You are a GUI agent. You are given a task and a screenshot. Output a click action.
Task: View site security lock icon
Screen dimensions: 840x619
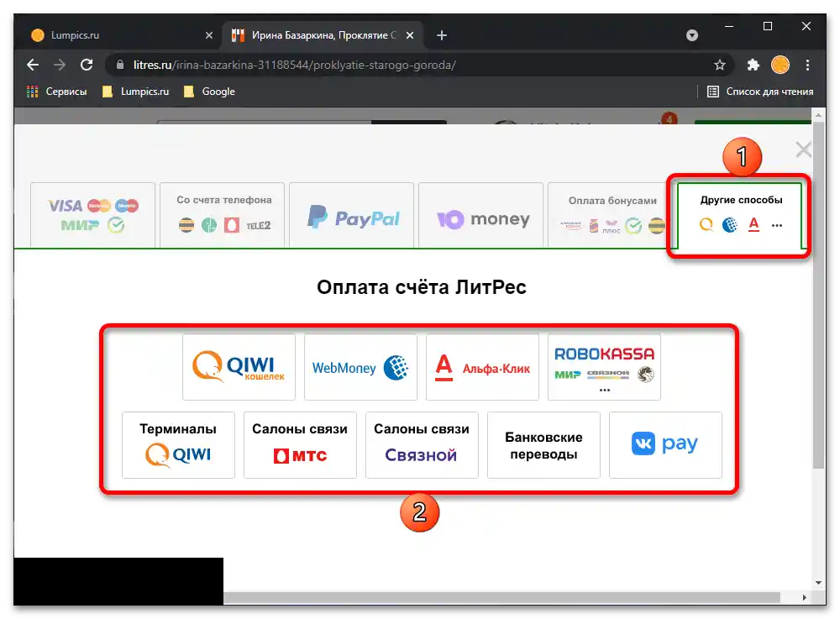tap(120, 65)
